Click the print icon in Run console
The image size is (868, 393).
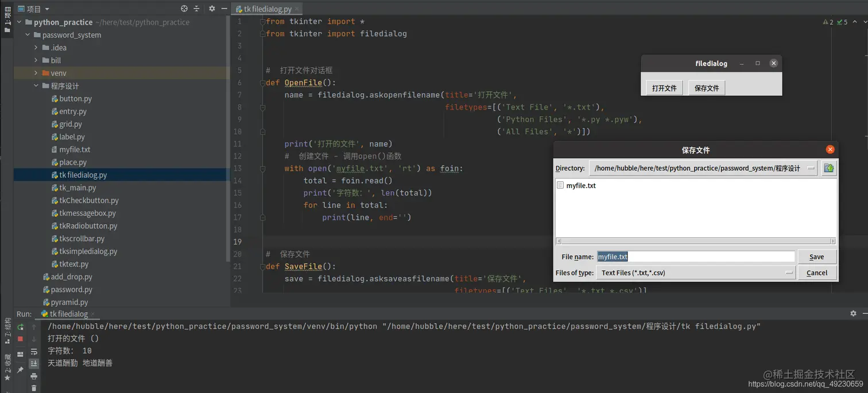(34, 376)
